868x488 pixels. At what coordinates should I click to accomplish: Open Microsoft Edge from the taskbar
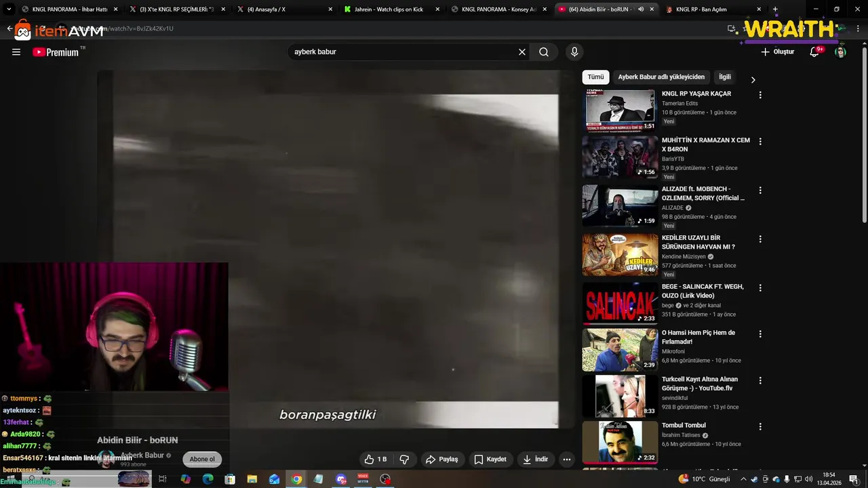tap(208, 479)
